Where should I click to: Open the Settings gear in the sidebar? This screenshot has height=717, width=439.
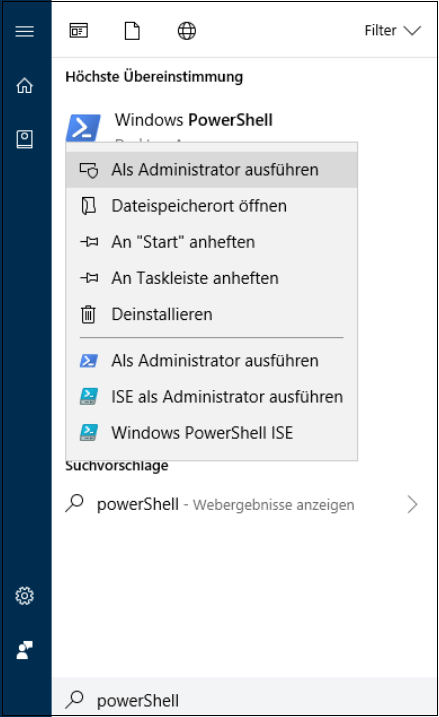(25, 595)
